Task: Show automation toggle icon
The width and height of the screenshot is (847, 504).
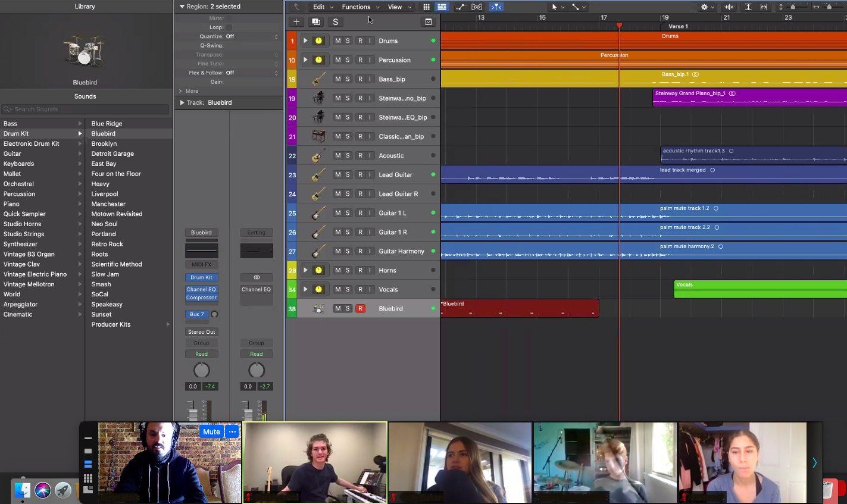Action: [461, 7]
